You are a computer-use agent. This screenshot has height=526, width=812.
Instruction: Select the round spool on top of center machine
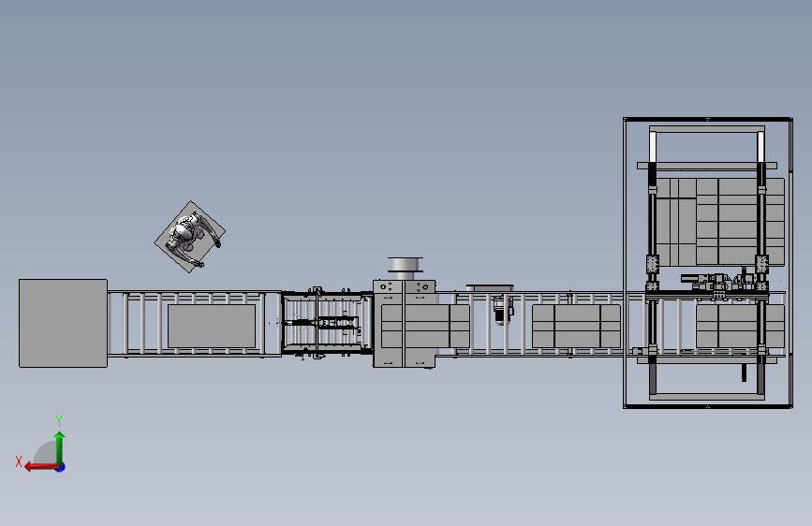point(405,265)
